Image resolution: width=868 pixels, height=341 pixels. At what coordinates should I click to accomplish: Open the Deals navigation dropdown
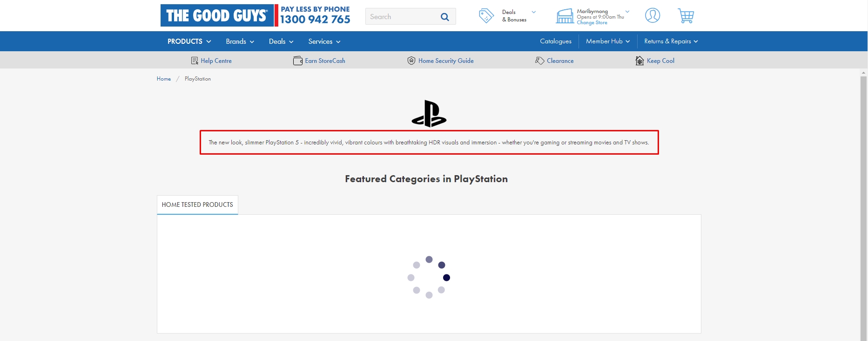(x=281, y=41)
